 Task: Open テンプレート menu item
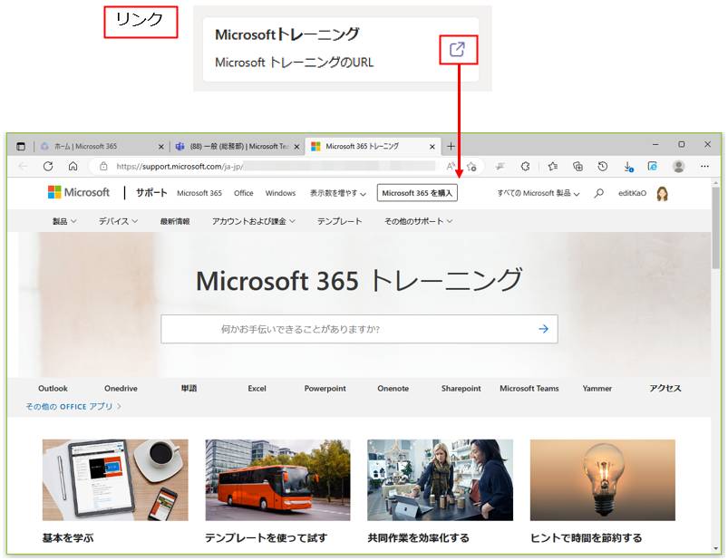(x=339, y=221)
